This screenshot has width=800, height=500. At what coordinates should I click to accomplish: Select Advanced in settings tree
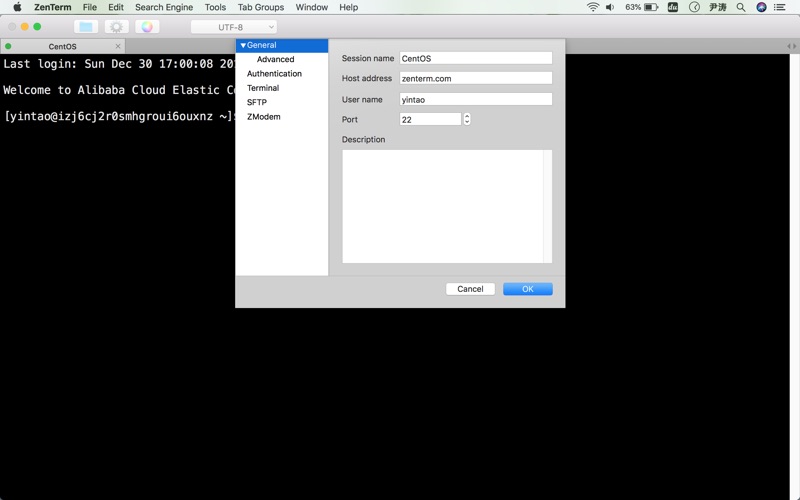(x=276, y=59)
